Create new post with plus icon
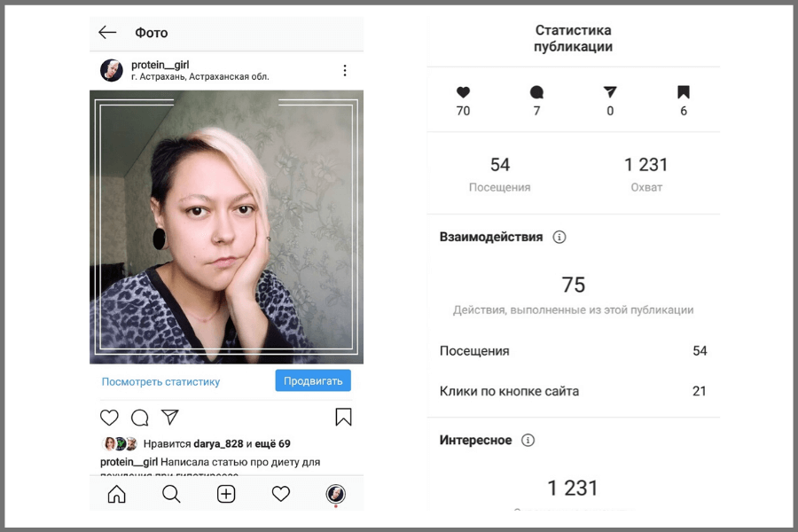 (226, 494)
